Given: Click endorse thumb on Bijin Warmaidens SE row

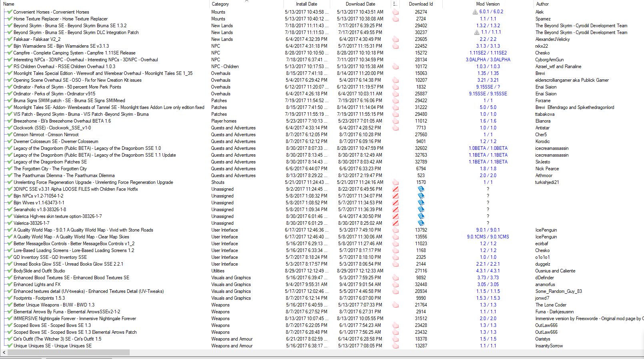Looking at the screenshot, I should click(395, 46).
